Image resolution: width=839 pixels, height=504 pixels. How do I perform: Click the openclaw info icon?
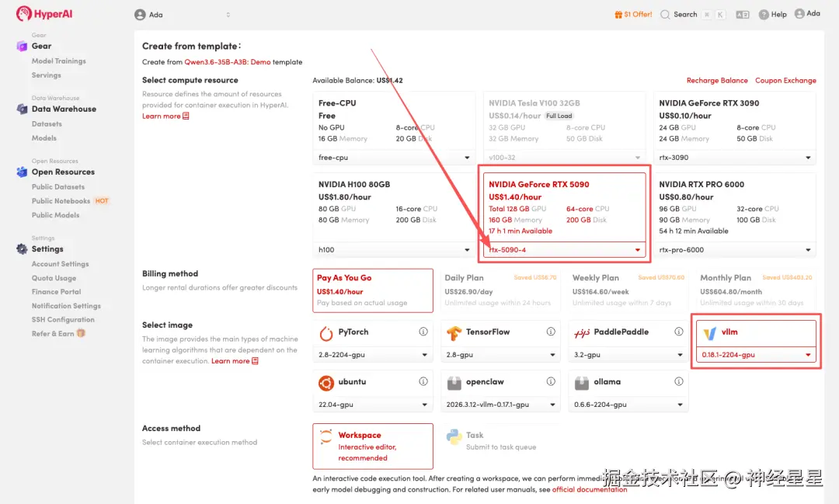551,381
